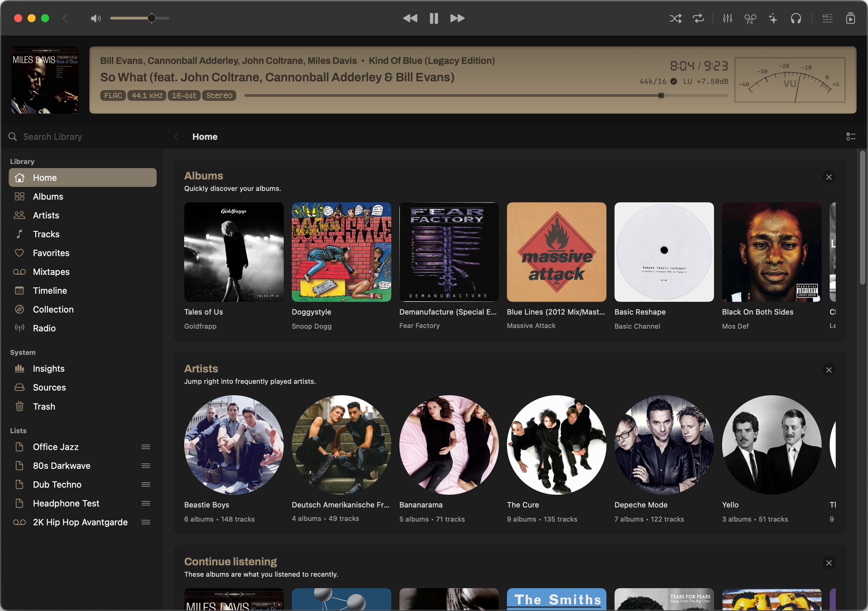Viewport: 868px width, 611px height.
Task: Click the VU meter display
Action: tap(789, 80)
